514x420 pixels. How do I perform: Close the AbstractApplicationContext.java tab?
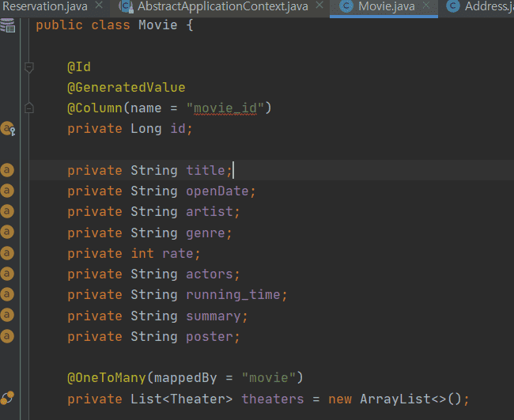(x=319, y=6)
